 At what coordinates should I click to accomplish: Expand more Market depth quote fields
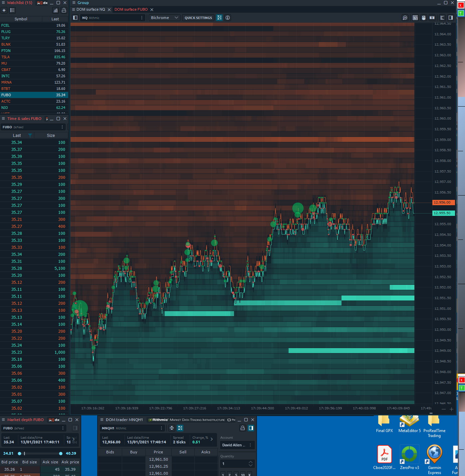click(x=74, y=439)
